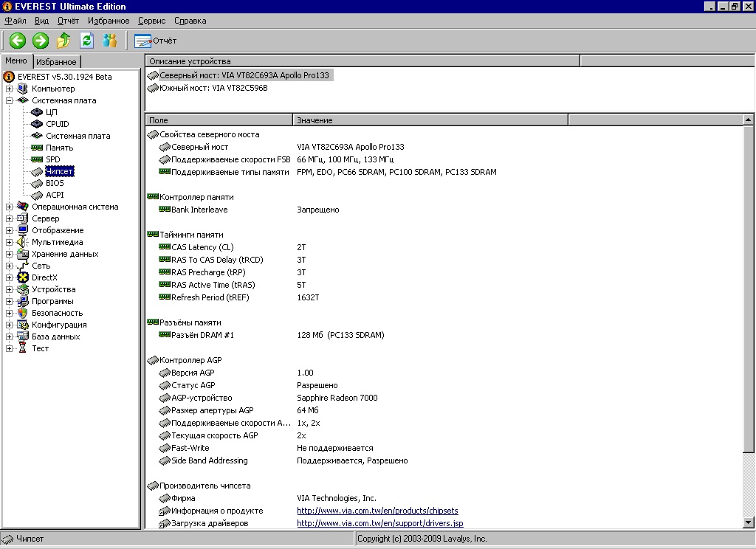This screenshot has width=756, height=549.
Task: Expand the Хранение данных tree node
Action: coord(10,254)
